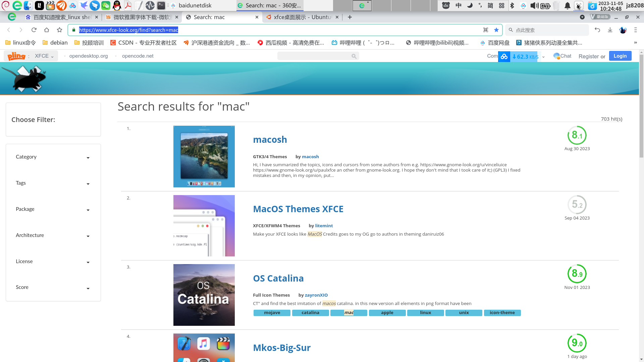Open the linux命令 bookmark folder
The height and width of the screenshot is (362, 644).
click(21, 43)
